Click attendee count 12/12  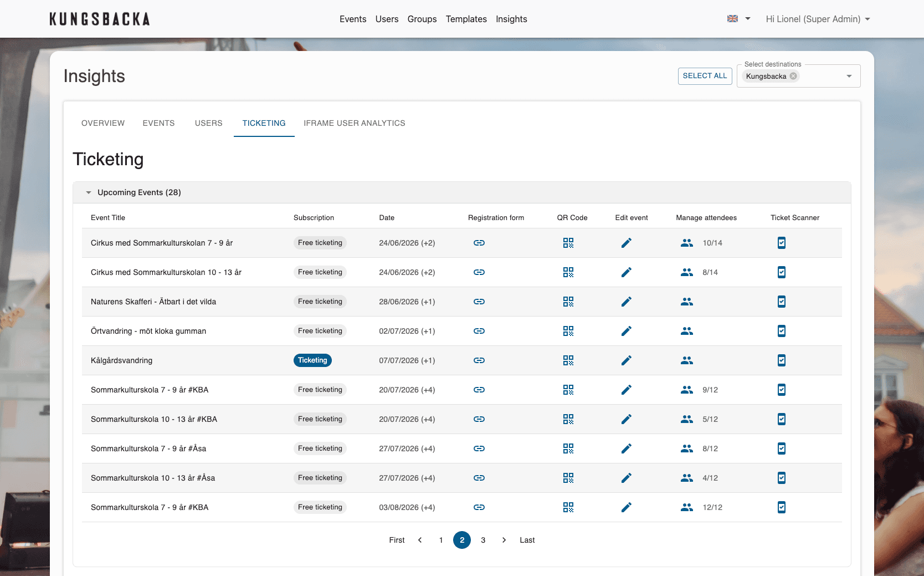[x=712, y=507]
